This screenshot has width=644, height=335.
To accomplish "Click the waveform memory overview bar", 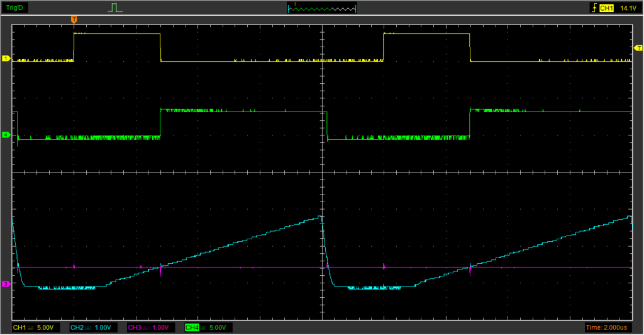I will point(321,9).
